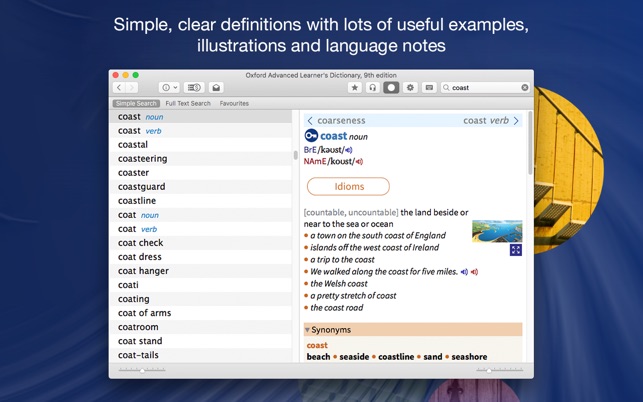Click the coast illustration thumbnail
643x402 pixels.
pos(497,231)
